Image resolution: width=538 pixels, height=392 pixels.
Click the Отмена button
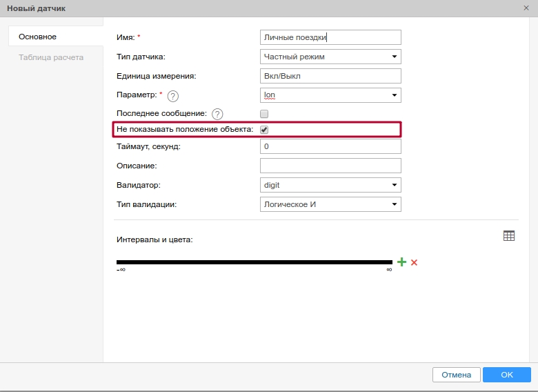click(456, 375)
